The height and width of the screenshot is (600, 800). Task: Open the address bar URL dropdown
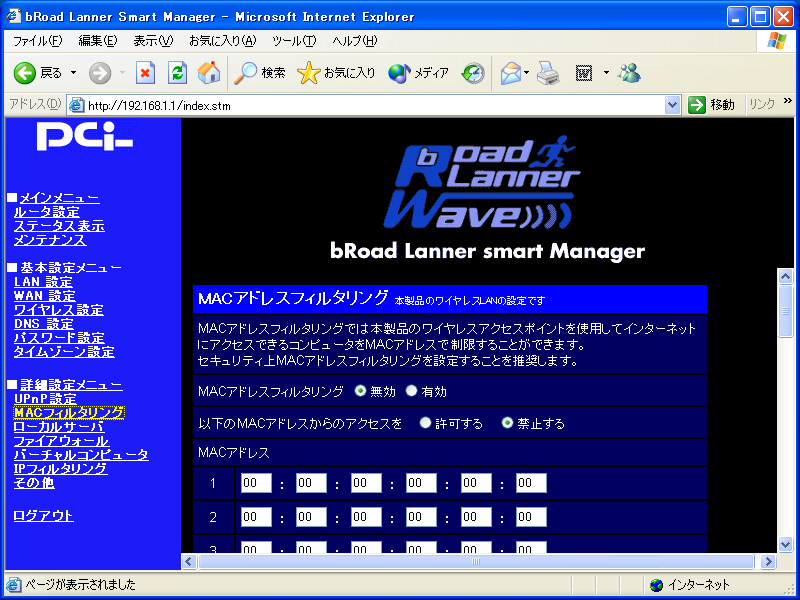pyautogui.click(x=673, y=106)
